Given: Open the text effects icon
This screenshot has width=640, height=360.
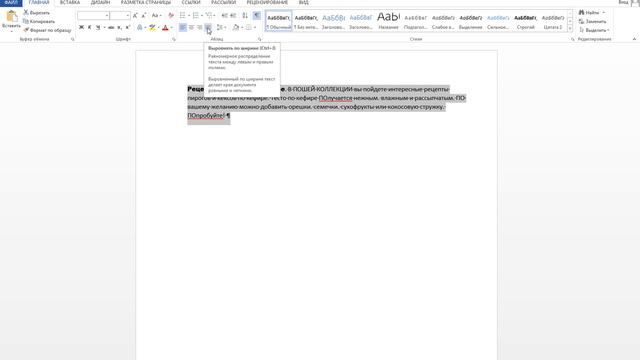Looking at the screenshot, I should coord(140,27).
